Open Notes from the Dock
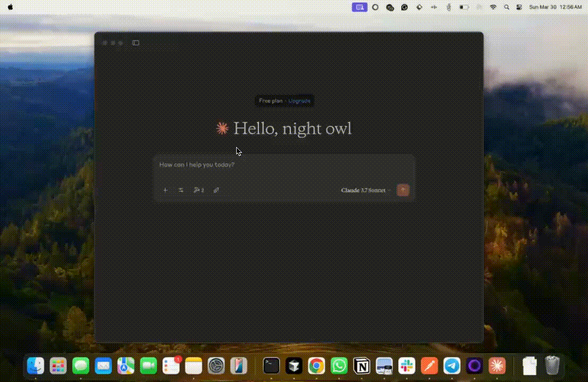 (194, 366)
